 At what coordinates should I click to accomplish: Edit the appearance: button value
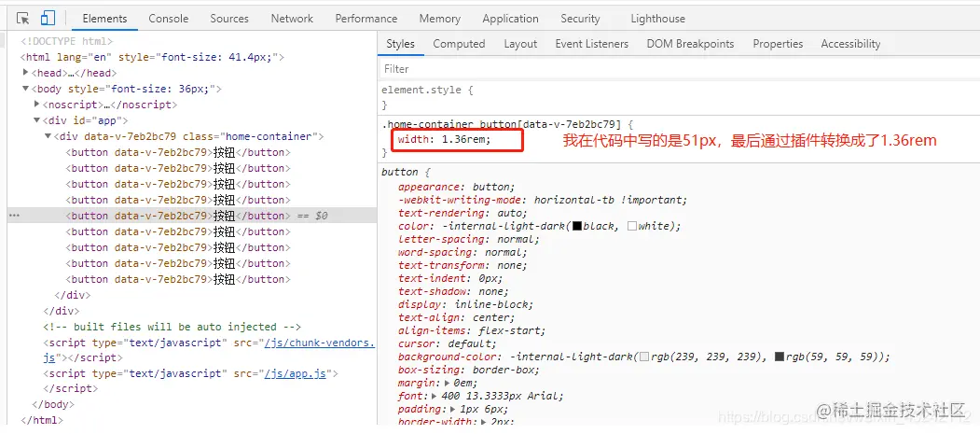[491, 187]
